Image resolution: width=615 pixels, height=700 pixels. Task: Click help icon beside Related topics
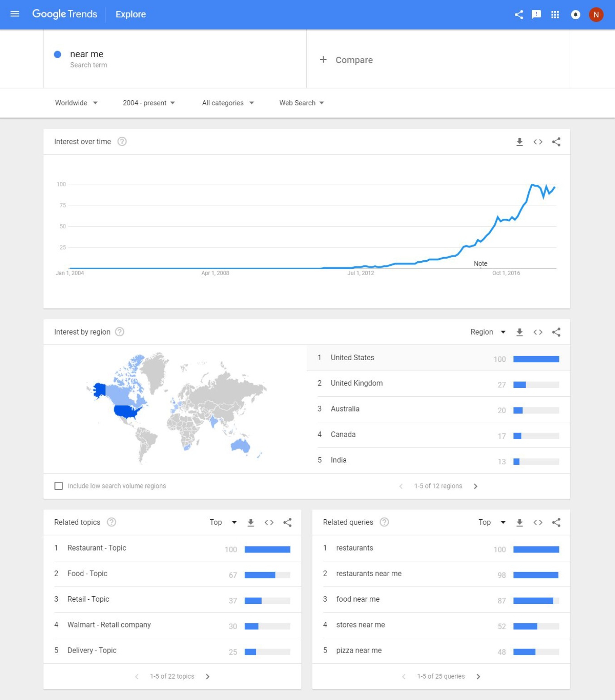(x=111, y=522)
